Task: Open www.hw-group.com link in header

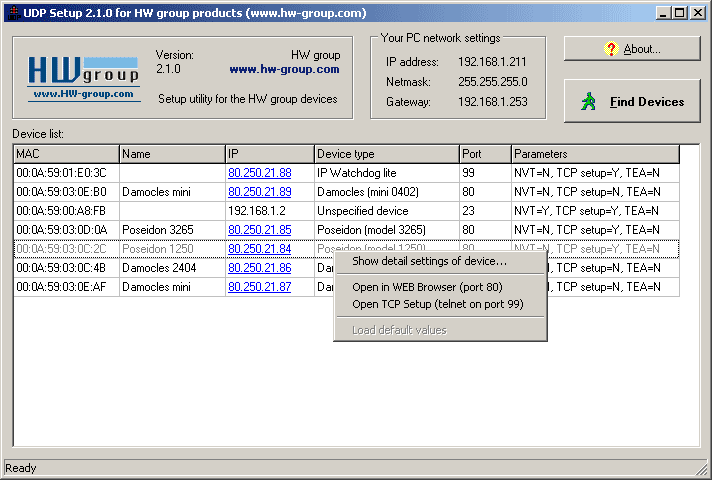Action: [284, 70]
